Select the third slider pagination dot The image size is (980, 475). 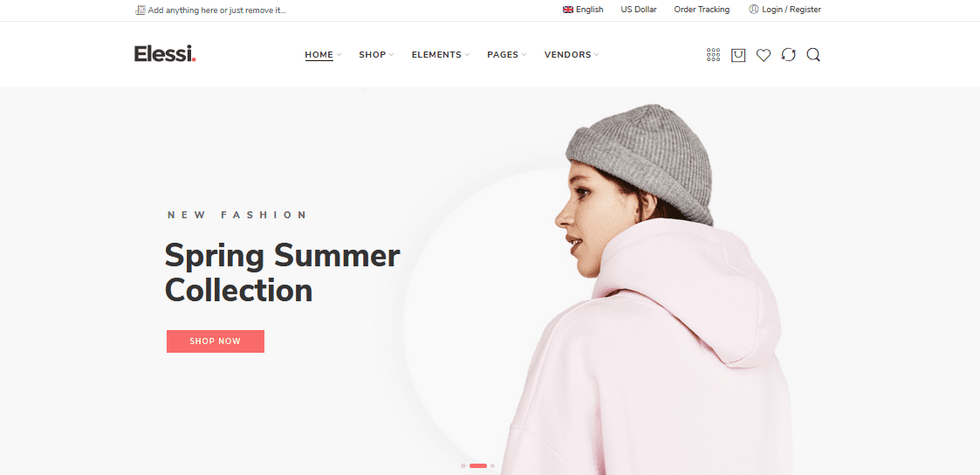(x=492, y=465)
